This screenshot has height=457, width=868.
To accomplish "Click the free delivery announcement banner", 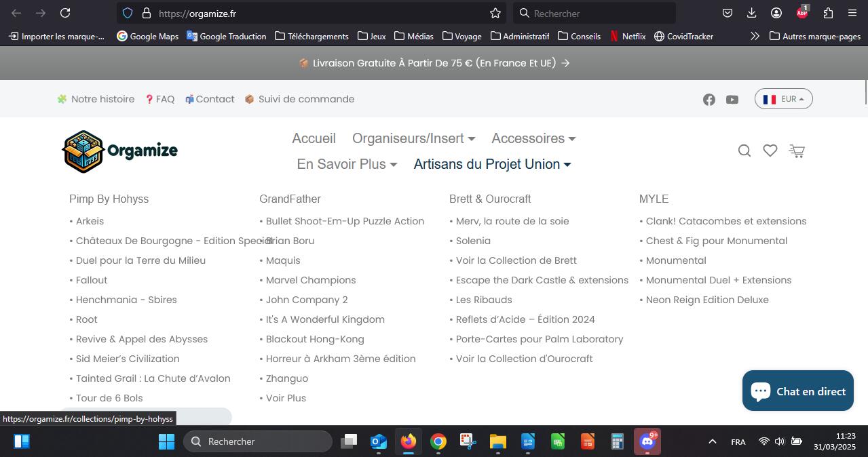I will (434, 63).
